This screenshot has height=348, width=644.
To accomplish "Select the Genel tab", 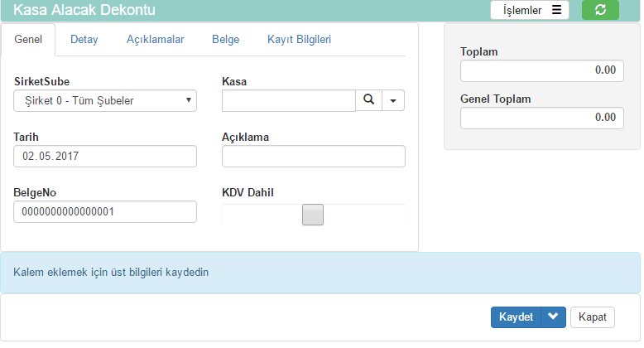I will tap(28, 39).
